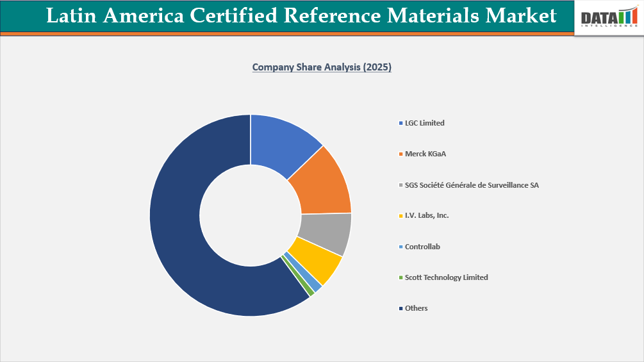Click the orange Merck KGaA donut segment
This screenshot has height=362, width=644.
pos(324,185)
